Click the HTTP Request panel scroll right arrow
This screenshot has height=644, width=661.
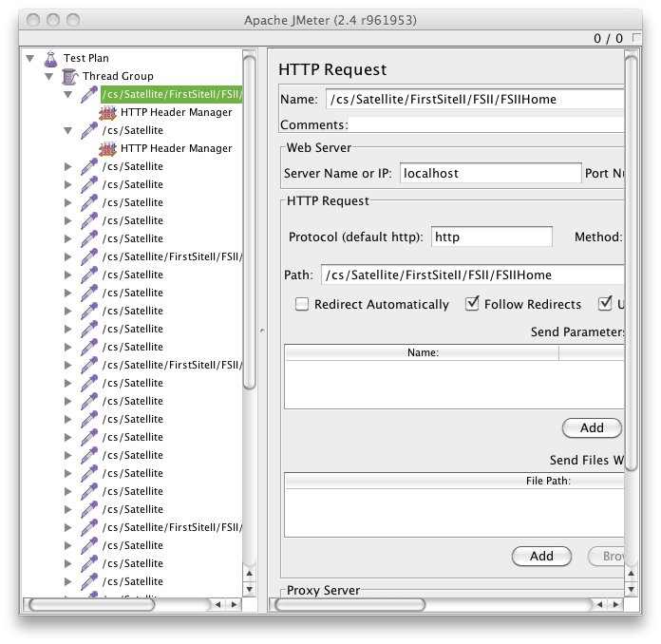616,604
